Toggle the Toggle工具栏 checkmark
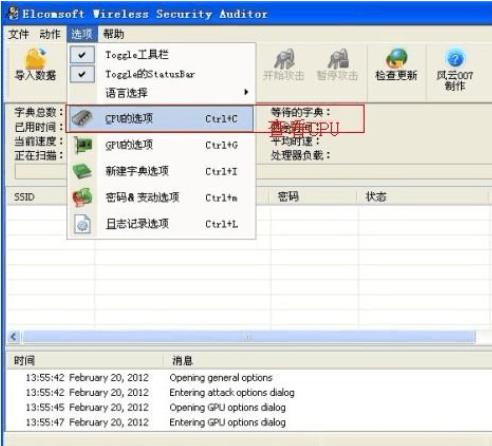The height and width of the screenshot is (446, 492). [82, 55]
